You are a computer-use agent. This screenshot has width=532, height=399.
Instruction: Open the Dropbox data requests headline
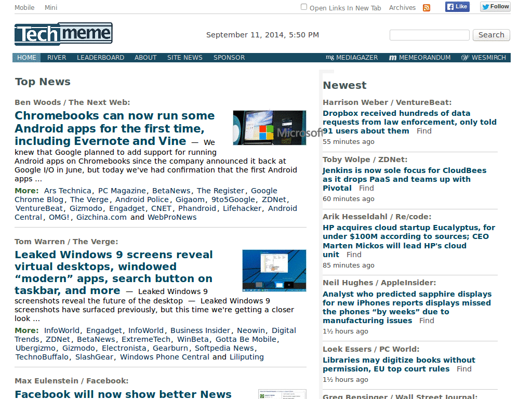[x=409, y=122]
